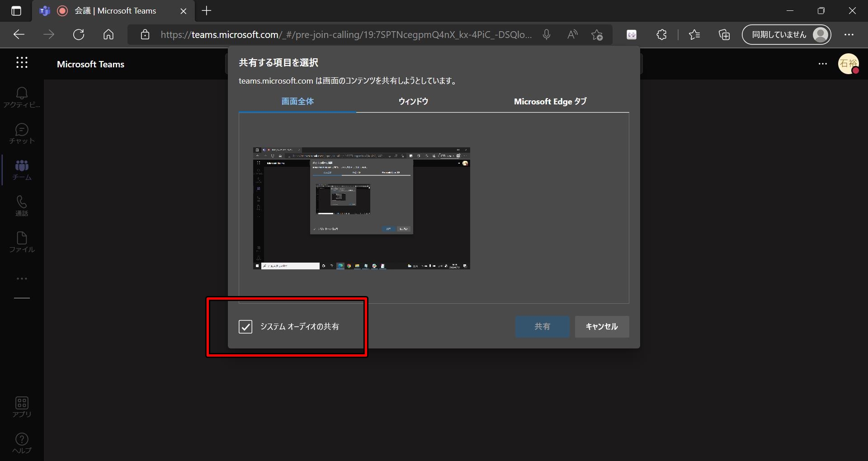This screenshot has width=868, height=461.
Task: Select the full screen preview thumbnail
Action: pos(361,209)
